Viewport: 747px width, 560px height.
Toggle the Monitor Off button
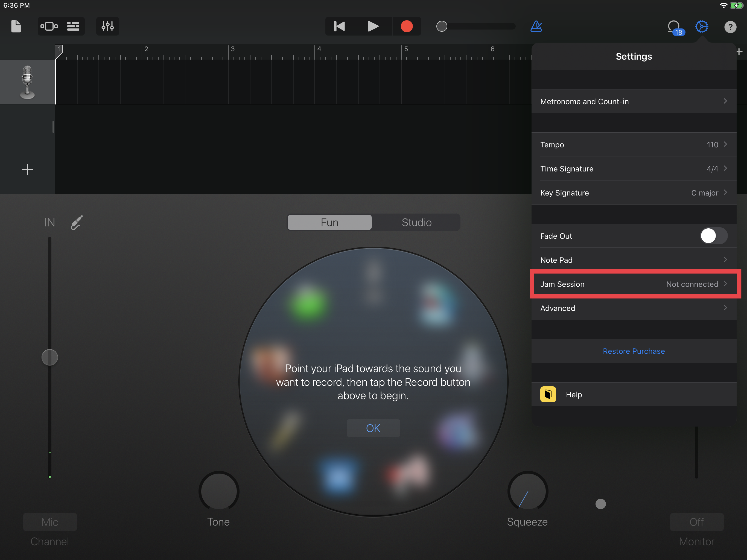click(x=696, y=522)
